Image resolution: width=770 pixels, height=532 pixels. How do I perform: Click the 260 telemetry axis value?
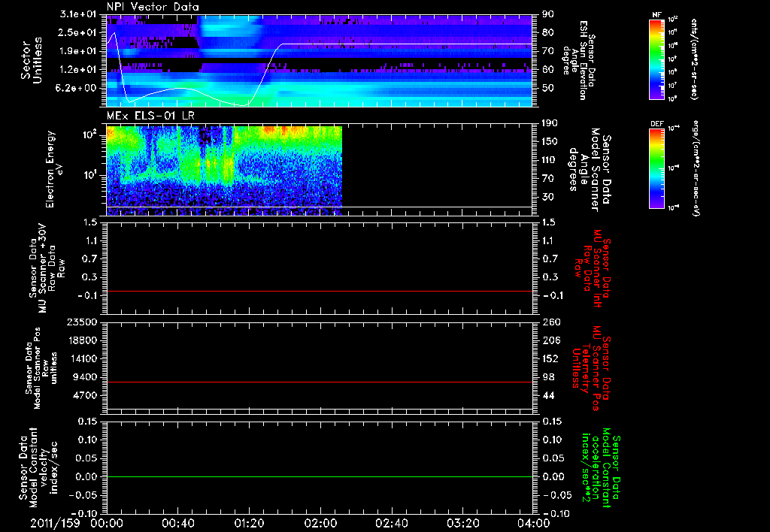pyautogui.click(x=551, y=322)
